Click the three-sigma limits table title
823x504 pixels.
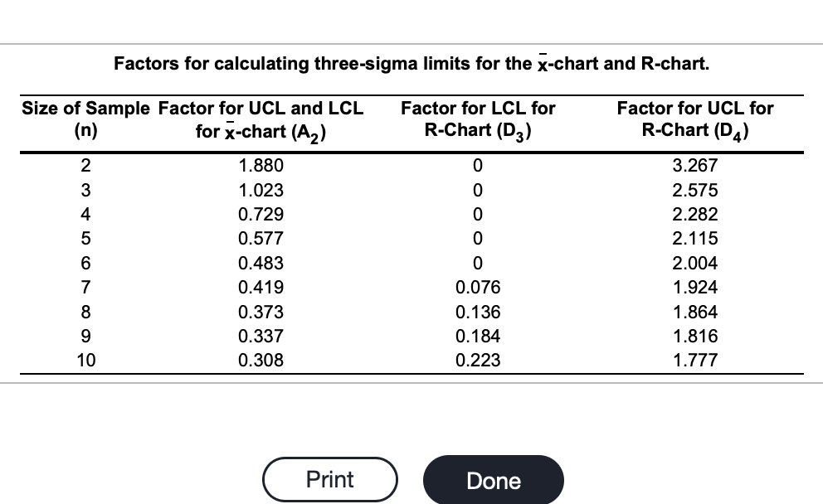[x=411, y=63]
